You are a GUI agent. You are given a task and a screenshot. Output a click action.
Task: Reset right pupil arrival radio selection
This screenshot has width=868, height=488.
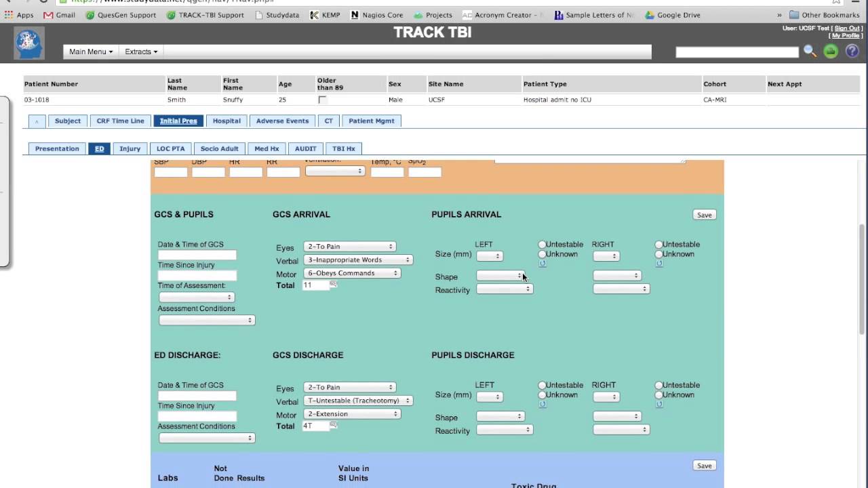click(x=659, y=264)
